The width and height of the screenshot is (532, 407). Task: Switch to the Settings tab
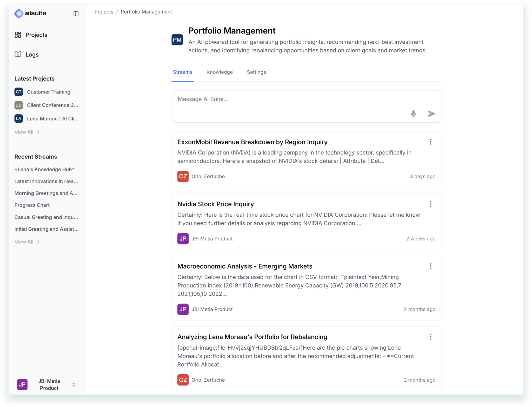pos(256,72)
